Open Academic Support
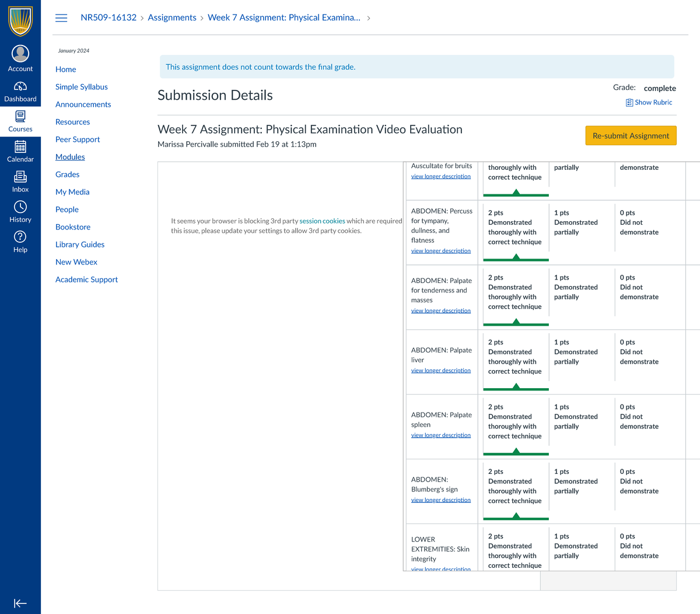 pyautogui.click(x=86, y=280)
